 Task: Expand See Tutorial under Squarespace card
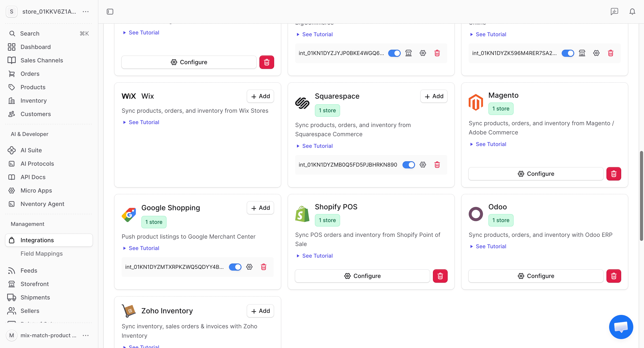pyautogui.click(x=315, y=146)
